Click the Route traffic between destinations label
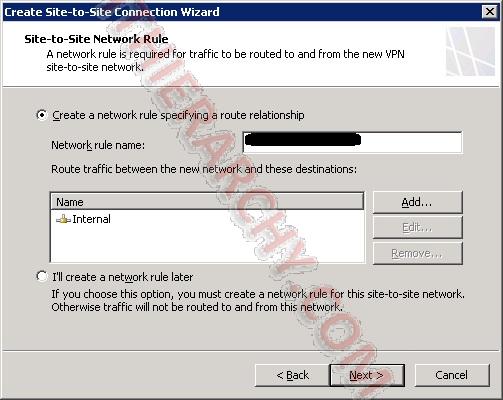 pyautogui.click(x=204, y=169)
